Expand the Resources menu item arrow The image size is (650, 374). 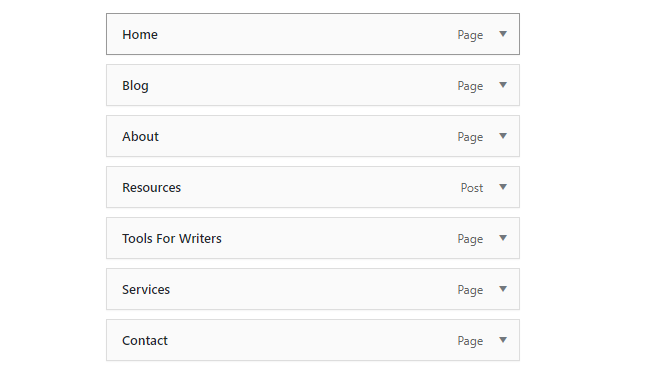point(503,187)
